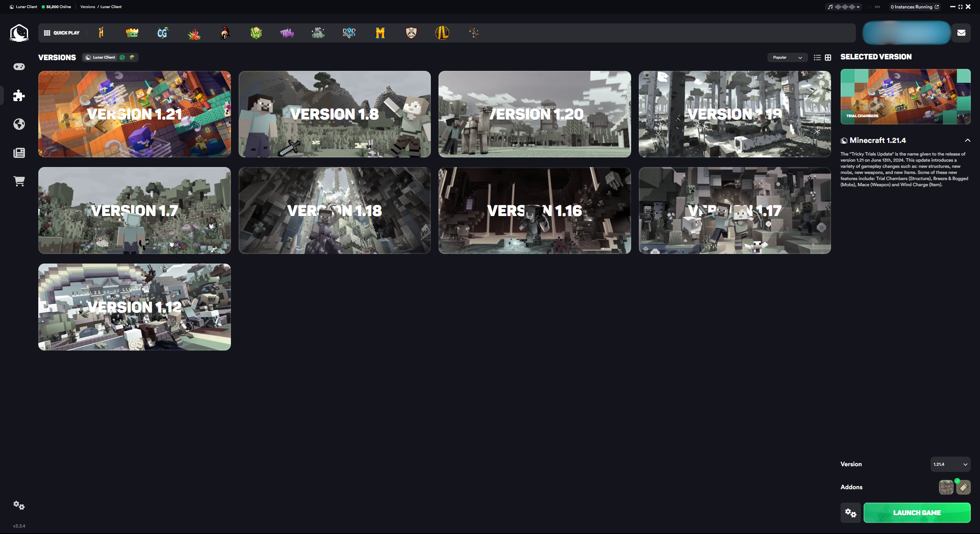Viewport: 980px width, 534px height.
Task: Quick play the CG server icon
Action: (x=163, y=33)
